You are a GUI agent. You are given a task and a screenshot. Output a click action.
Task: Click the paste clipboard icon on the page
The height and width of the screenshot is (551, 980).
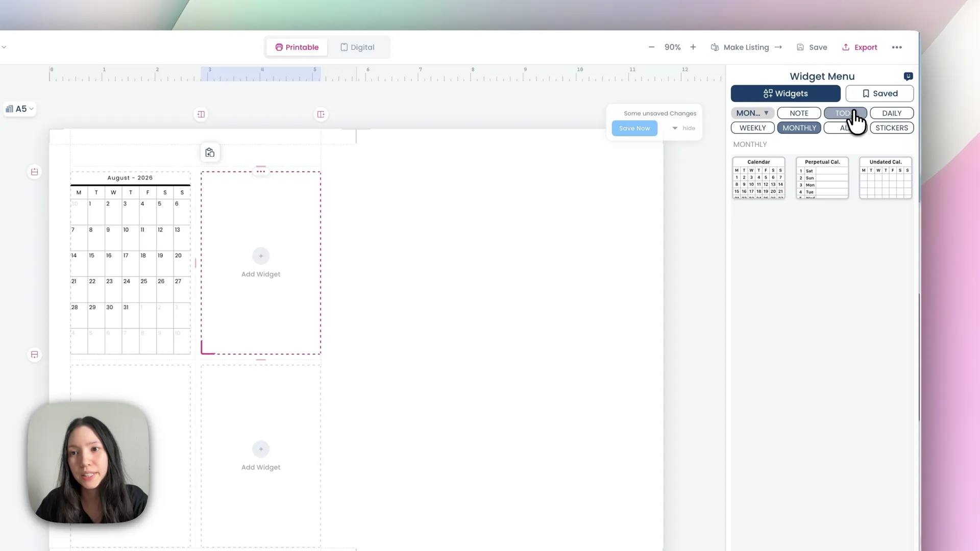click(210, 153)
